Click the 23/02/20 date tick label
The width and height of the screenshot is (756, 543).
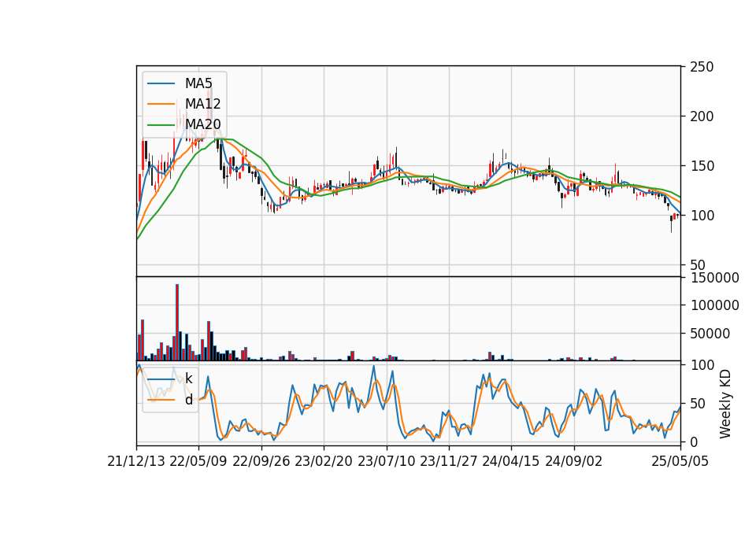pos(324,462)
